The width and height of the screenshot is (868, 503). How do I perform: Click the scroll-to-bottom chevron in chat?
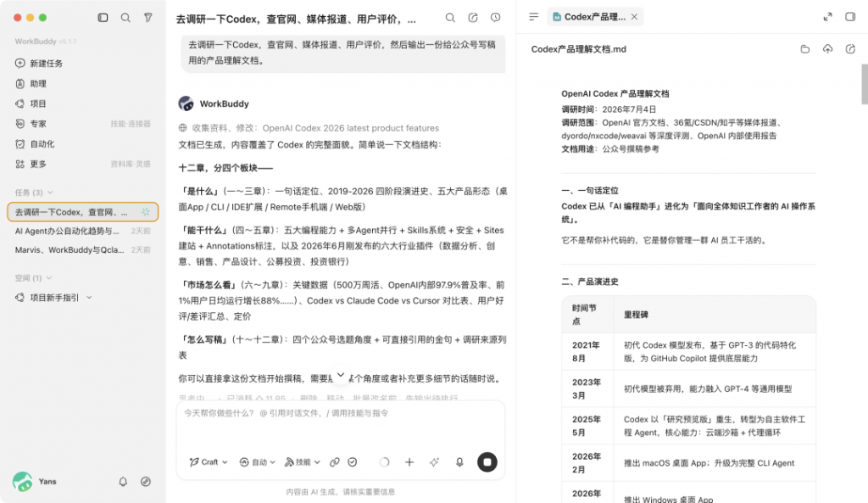(341, 374)
